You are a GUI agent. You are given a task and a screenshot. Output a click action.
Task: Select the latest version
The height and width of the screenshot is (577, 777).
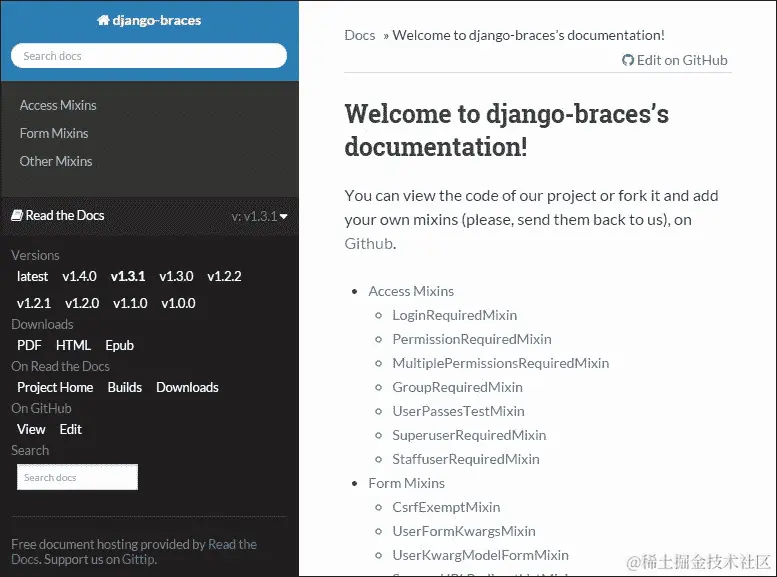(x=32, y=276)
